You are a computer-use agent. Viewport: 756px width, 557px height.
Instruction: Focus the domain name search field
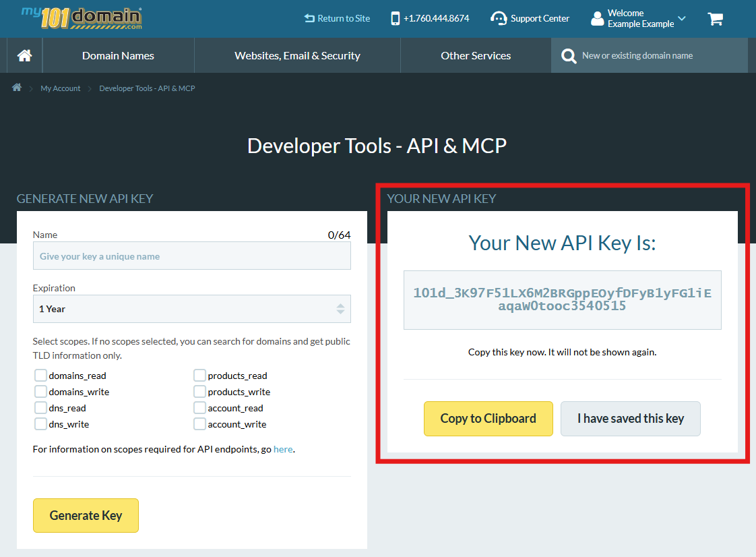(650, 55)
